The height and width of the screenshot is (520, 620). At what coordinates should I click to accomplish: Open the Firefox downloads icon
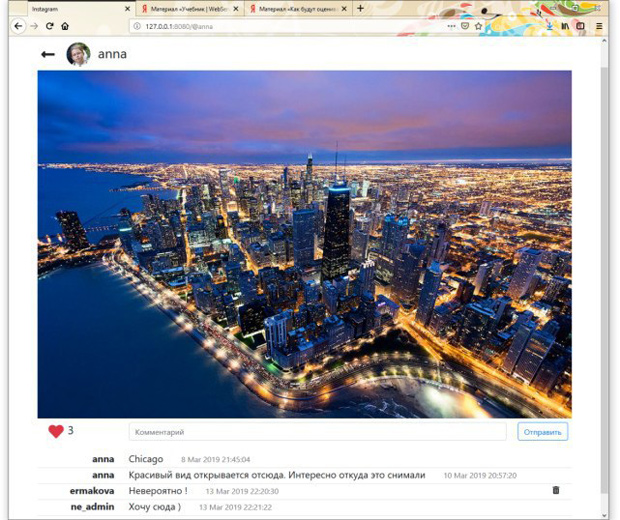(550, 26)
